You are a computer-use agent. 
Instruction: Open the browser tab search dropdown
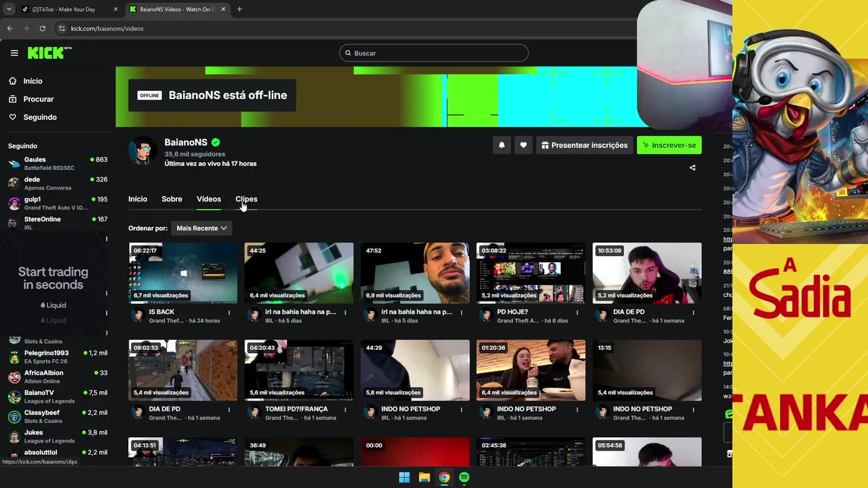[9, 9]
